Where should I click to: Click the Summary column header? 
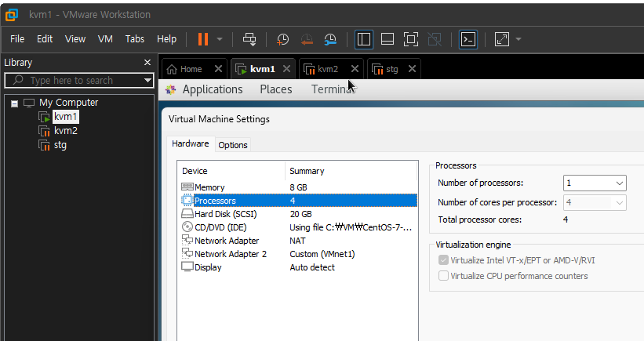click(351, 171)
